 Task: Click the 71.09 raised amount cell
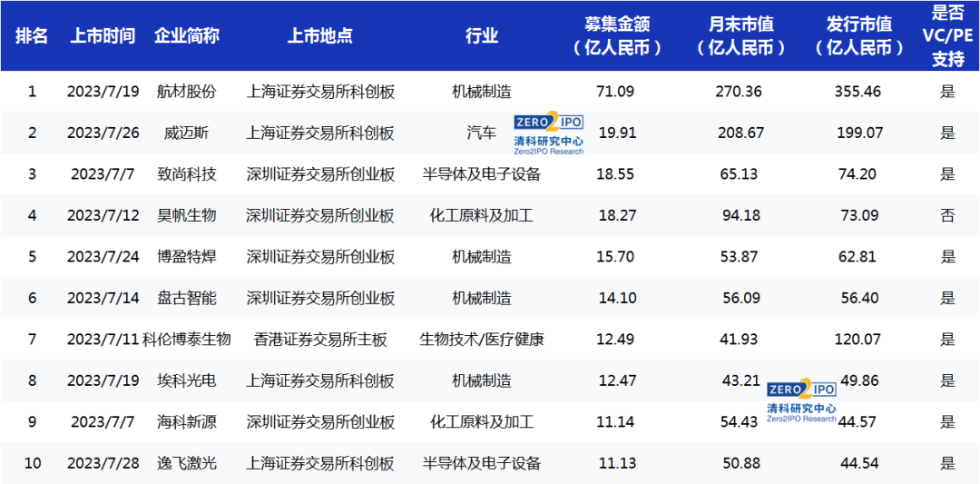click(x=617, y=92)
